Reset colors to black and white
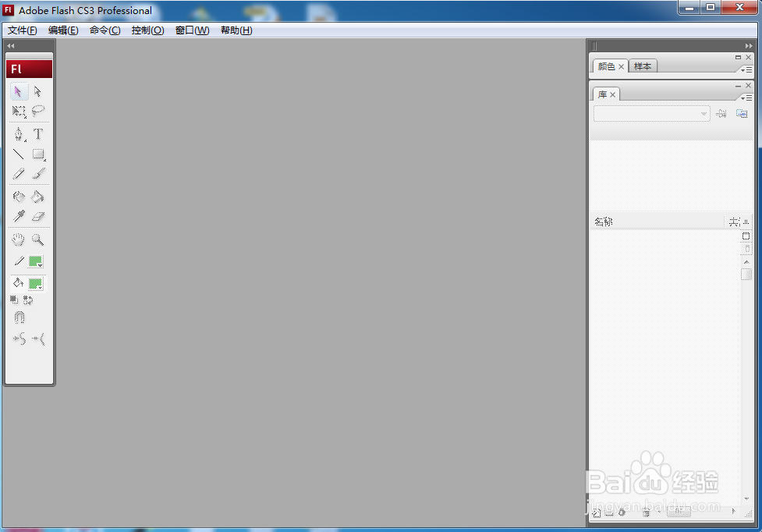 14,300
